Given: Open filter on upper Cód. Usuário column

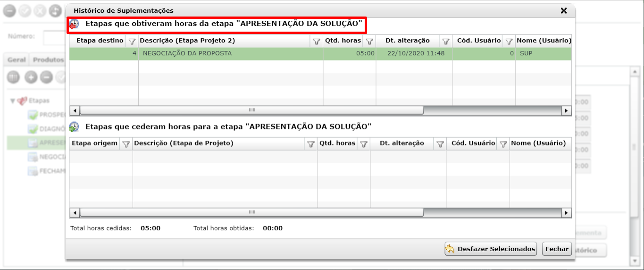Looking at the screenshot, I should (509, 41).
